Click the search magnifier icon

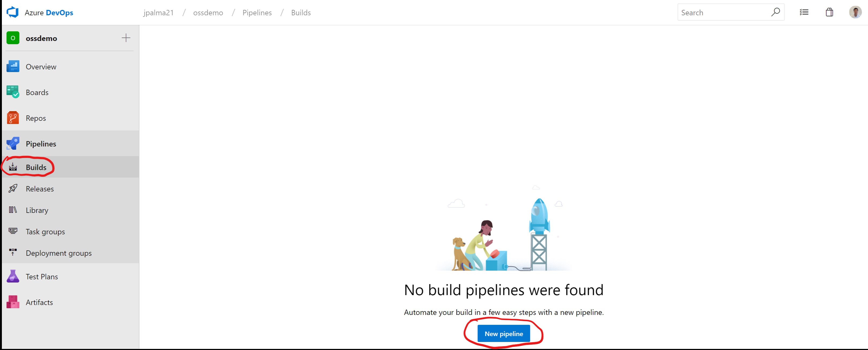click(x=775, y=12)
